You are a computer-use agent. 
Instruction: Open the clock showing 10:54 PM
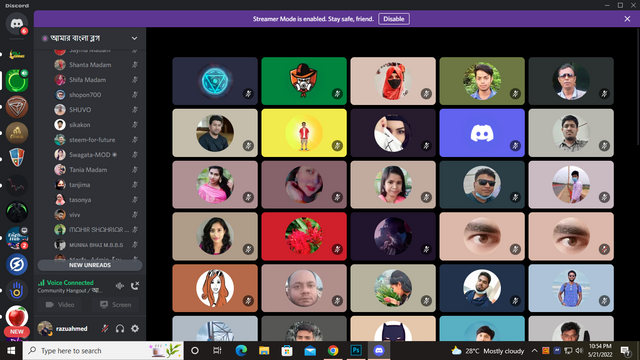click(x=600, y=351)
